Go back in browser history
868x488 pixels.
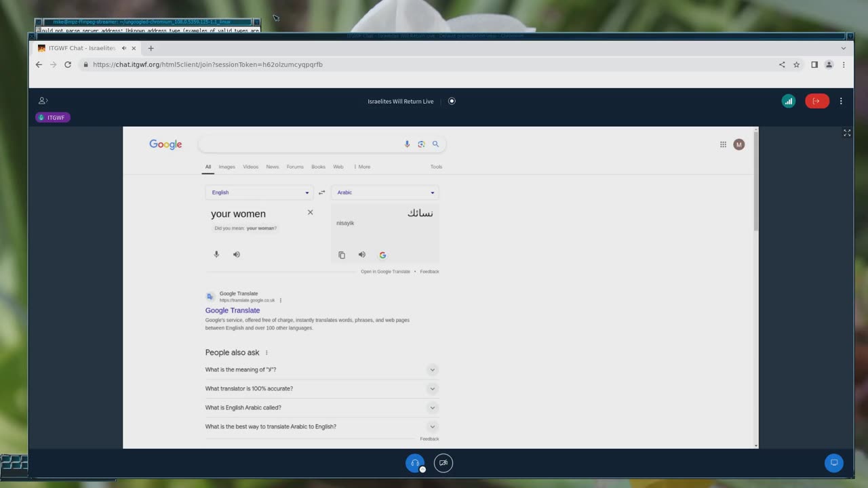tap(39, 64)
